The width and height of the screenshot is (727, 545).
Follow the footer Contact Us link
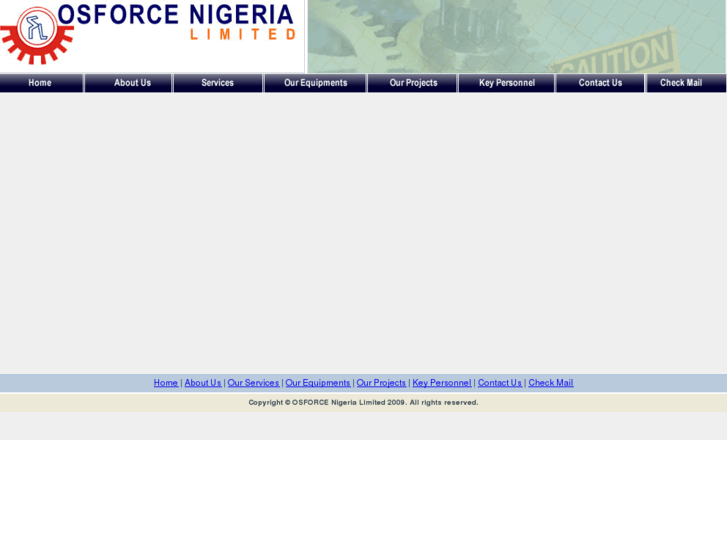pyautogui.click(x=500, y=383)
